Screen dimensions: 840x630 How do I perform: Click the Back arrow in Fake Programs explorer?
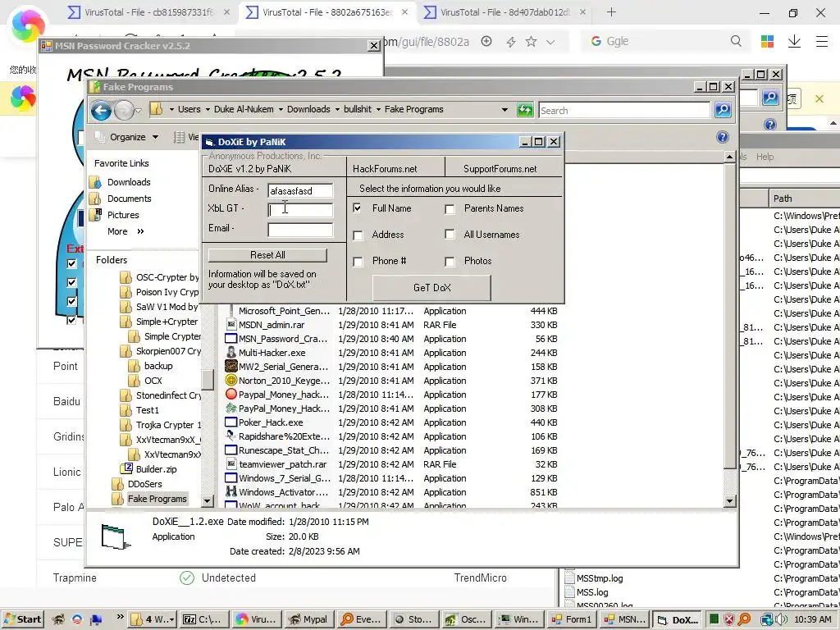click(101, 111)
